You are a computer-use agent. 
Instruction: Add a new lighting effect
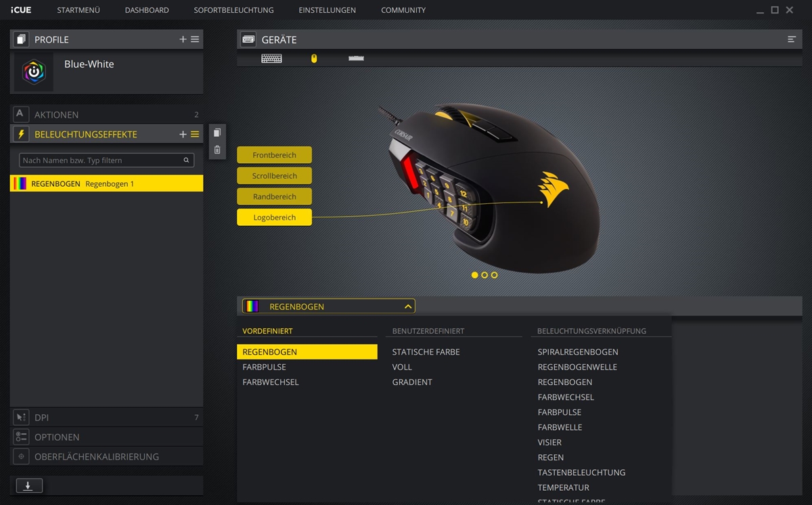[x=183, y=134]
